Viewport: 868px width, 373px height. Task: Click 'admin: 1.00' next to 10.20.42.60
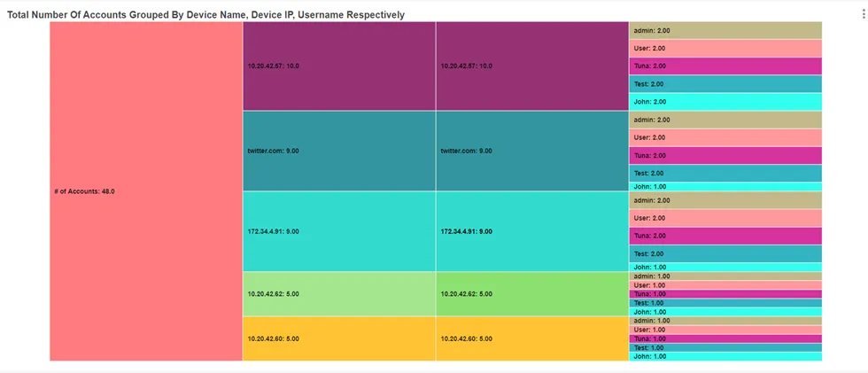(725, 321)
